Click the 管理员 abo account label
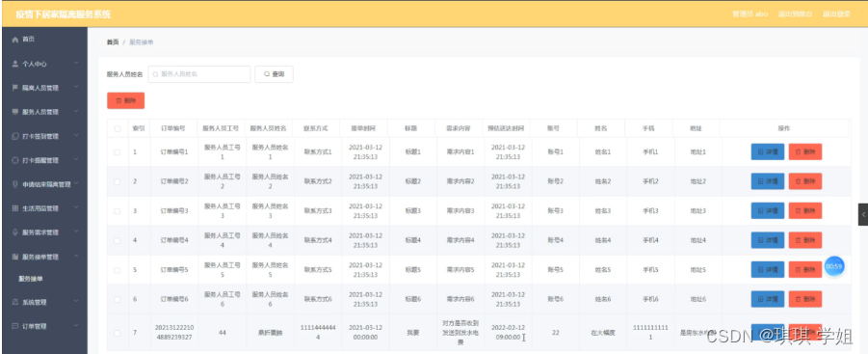This screenshot has height=354, width=868. point(750,14)
